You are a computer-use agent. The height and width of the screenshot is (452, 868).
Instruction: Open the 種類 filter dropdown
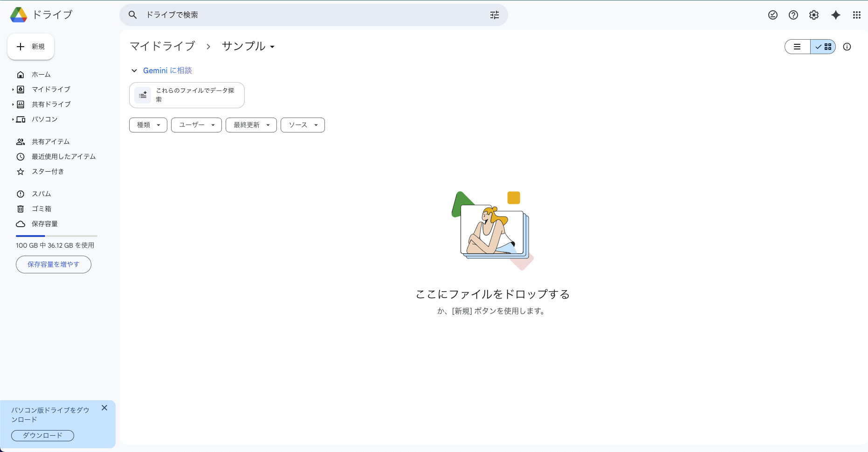(148, 125)
